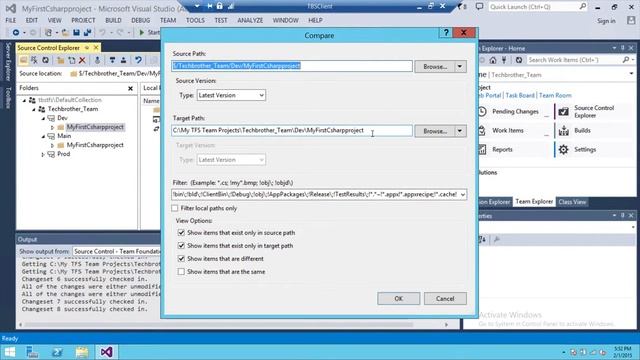Expand the Prod branch in Folders tree

coord(43,154)
